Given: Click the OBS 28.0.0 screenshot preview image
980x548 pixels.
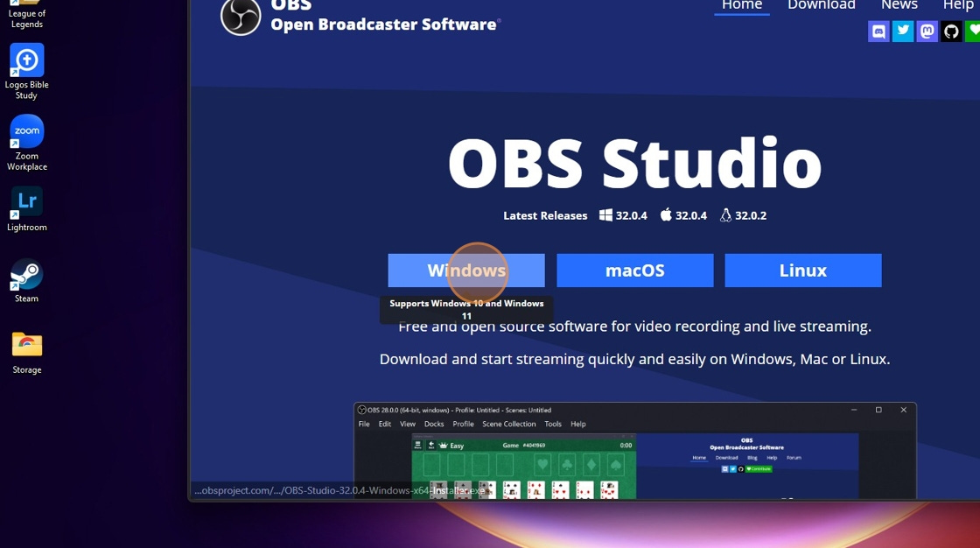Looking at the screenshot, I should (x=635, y=451).
